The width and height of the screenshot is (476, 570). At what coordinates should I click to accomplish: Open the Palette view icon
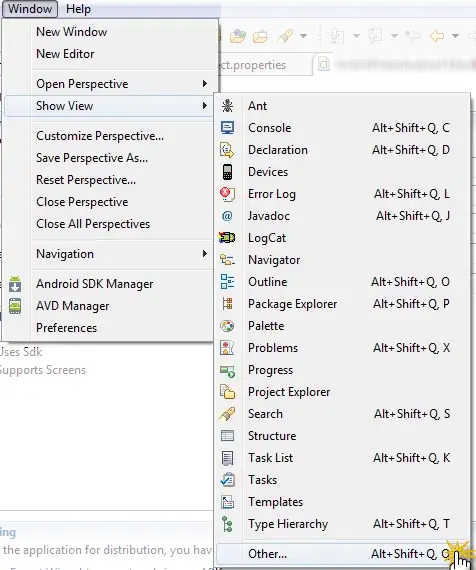click(227, 326)
